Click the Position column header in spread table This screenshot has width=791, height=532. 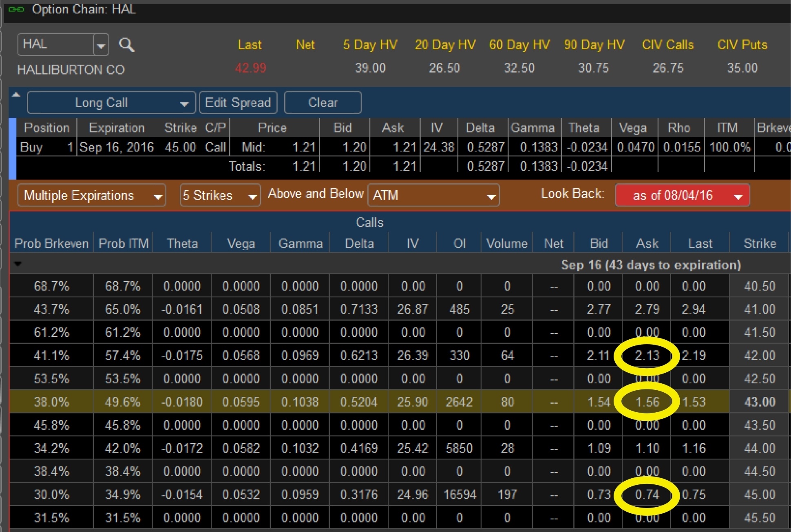(x=47, y=128)
